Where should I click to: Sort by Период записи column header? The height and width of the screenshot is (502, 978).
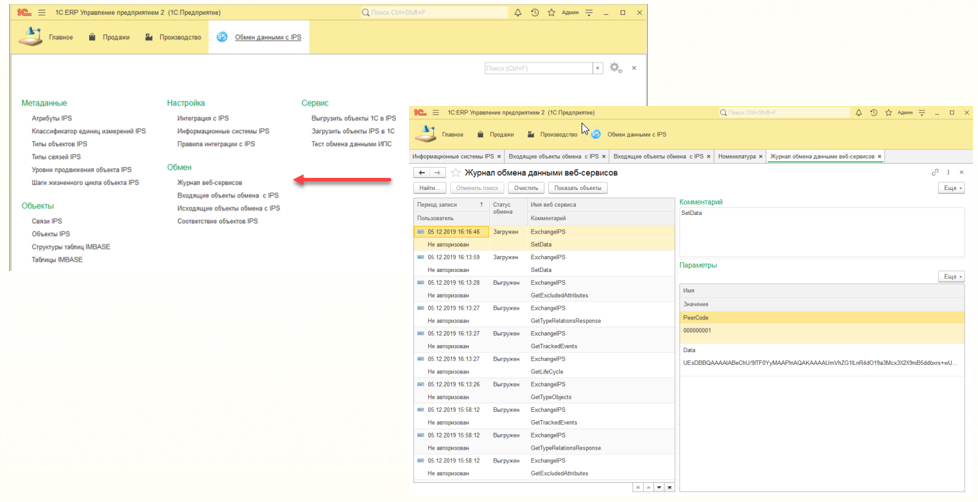coord(436,205)
